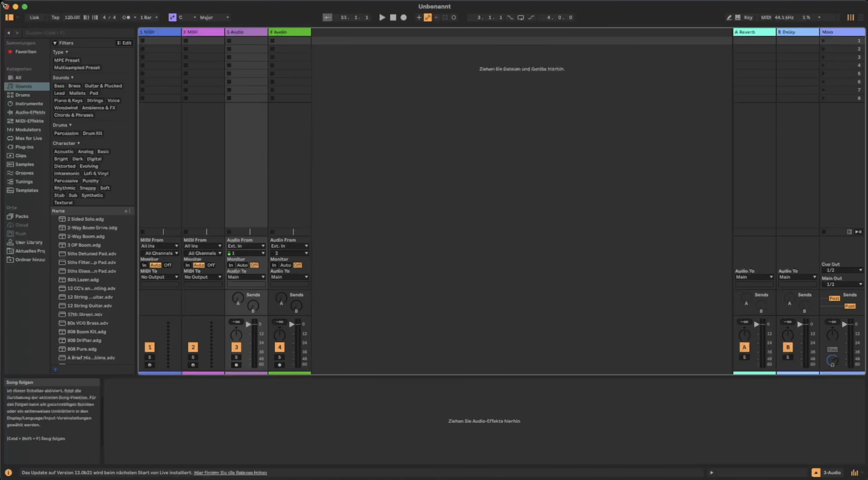868x480 pixels.
Task: Switch to the Templates category
Action: click(x=26, y=190)
